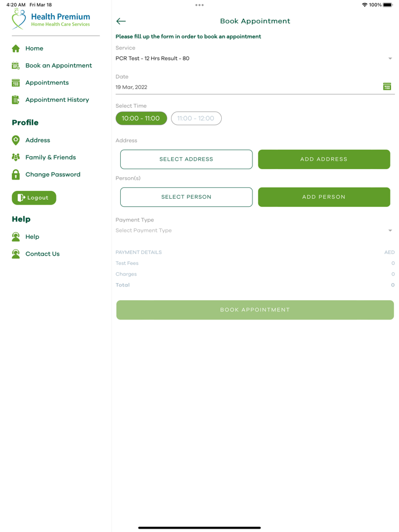This screenshot has height=532, width=399.
Task: Click the 19 Mar, 2022 date field
Action: (255, 87)
